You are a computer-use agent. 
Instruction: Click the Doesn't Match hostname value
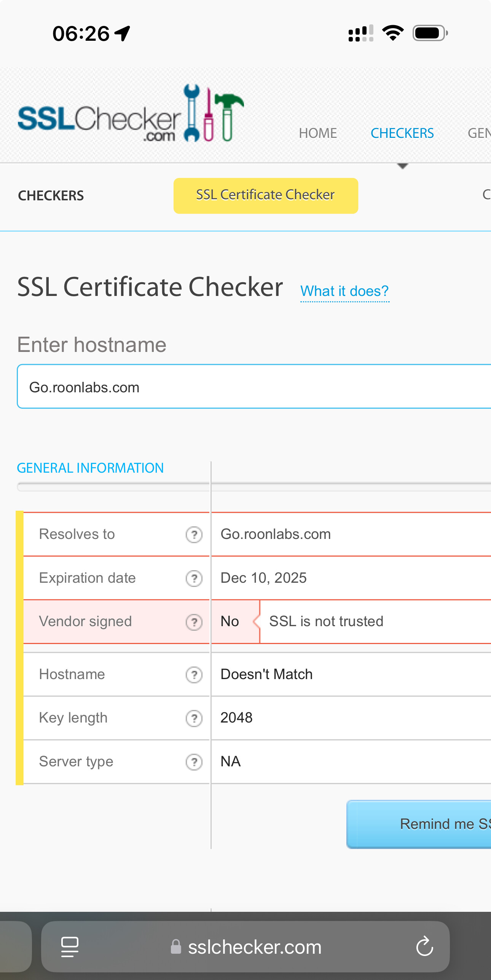pos(266,675)
